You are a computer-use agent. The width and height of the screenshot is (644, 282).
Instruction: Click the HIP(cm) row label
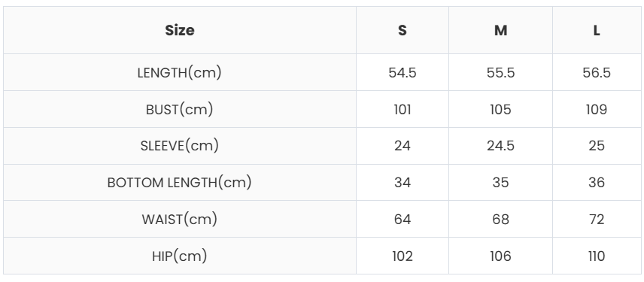pos(180,256)
